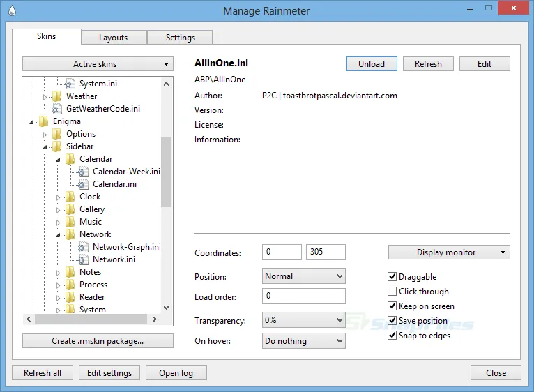Viewport: 534px width, 392px height.
Task: Switch to the Settings tab
Action: tap(180, 38)
